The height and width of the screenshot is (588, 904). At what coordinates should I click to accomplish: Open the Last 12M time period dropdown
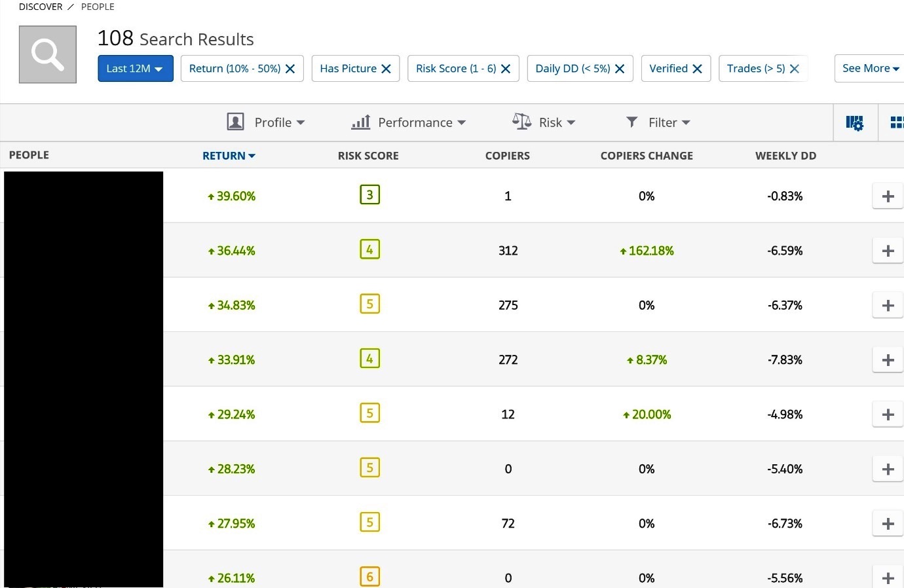tap(135, 68)
